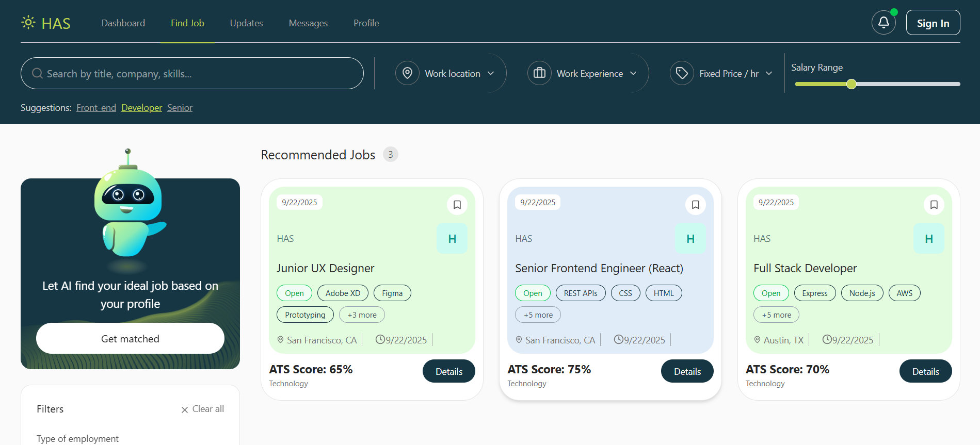Click the Salary Range slider handle
Viewport: 980px width, 445px height.
(852, 84)
